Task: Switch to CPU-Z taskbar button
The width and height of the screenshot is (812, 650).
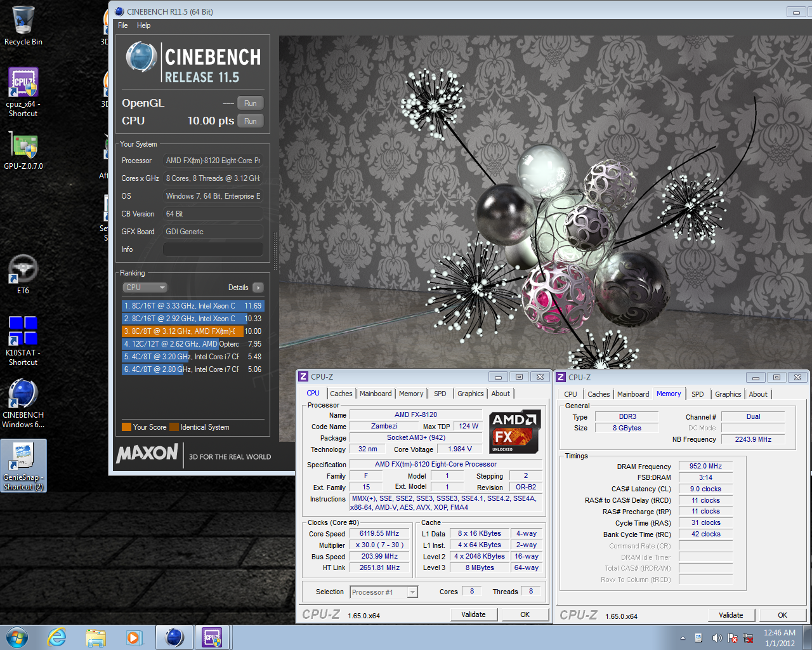Action: coord(212,637)
